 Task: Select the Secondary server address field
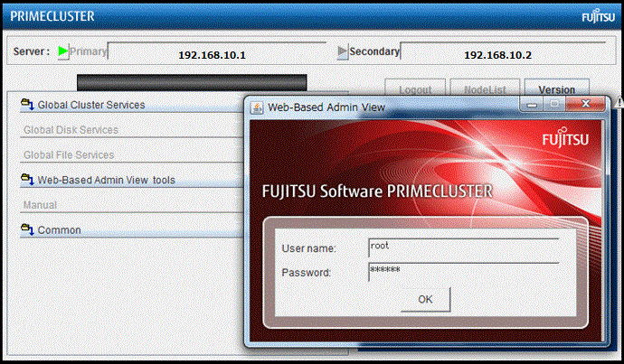[x=497, y=54]
